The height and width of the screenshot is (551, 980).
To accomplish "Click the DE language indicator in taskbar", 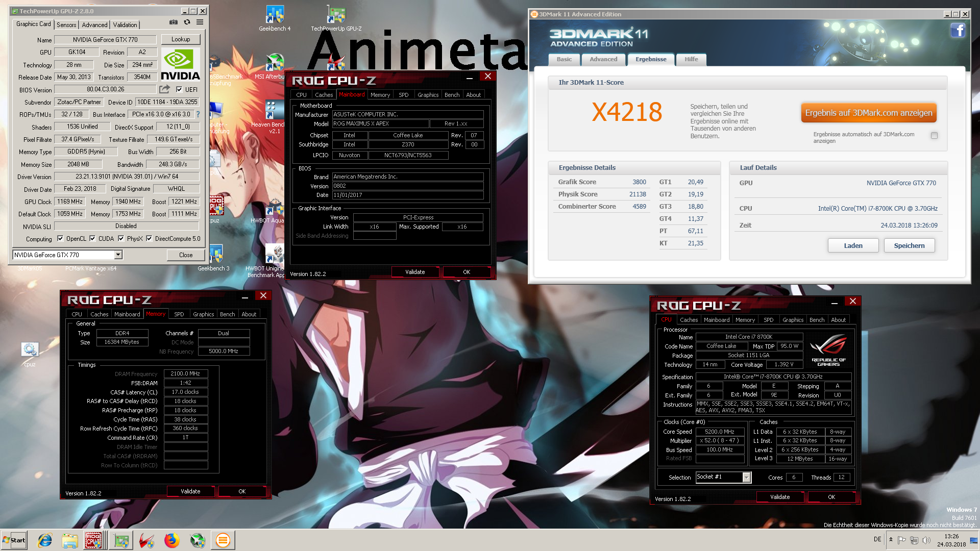I will 877,539.
